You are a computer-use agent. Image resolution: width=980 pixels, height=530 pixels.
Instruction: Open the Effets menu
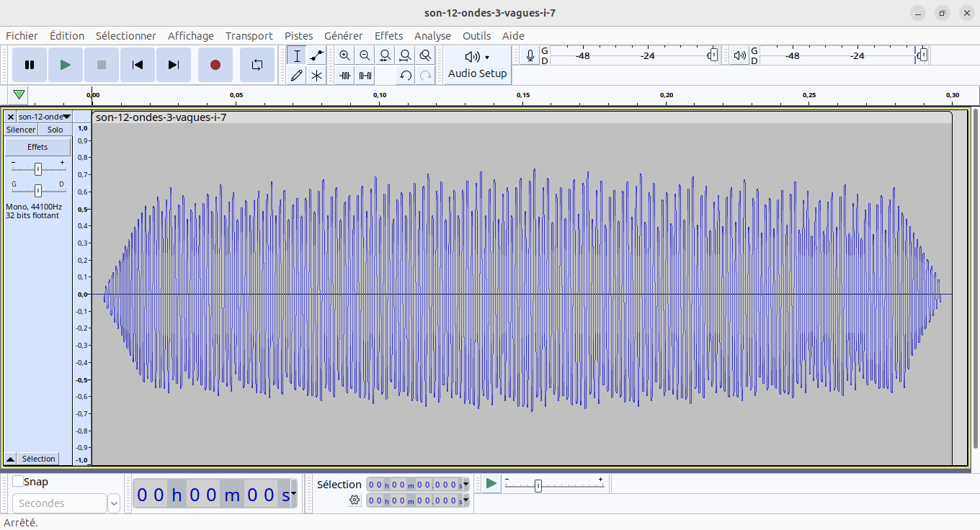[x=388, y=36]
